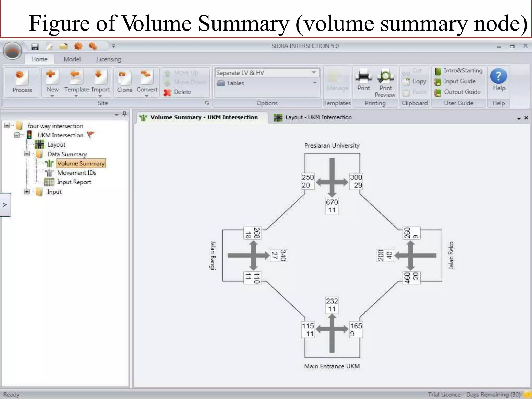Screen dimensions: 532x399
Task: Click the Clone site icon
Action: point(125,78)
